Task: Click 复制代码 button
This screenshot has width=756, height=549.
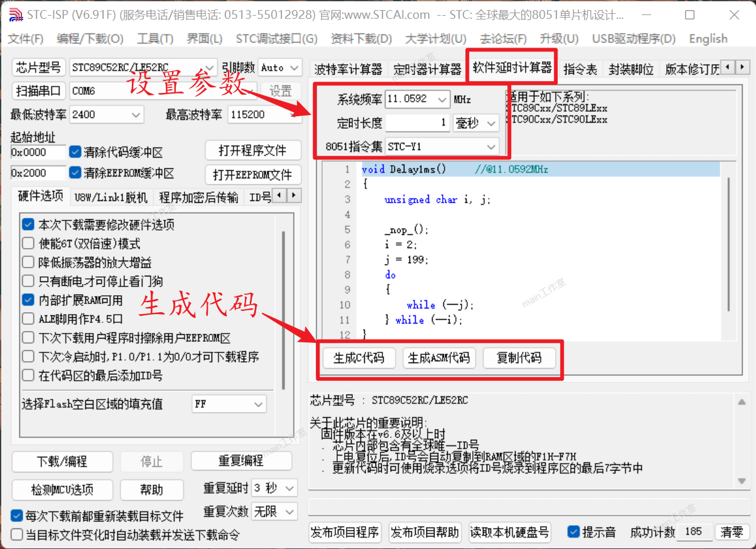Action: [x=519, y=358]
